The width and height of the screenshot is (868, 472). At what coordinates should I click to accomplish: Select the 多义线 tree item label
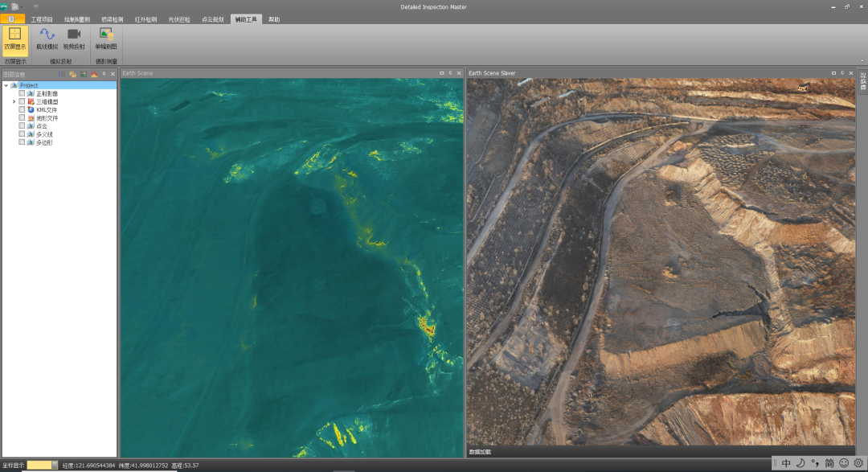44,134
